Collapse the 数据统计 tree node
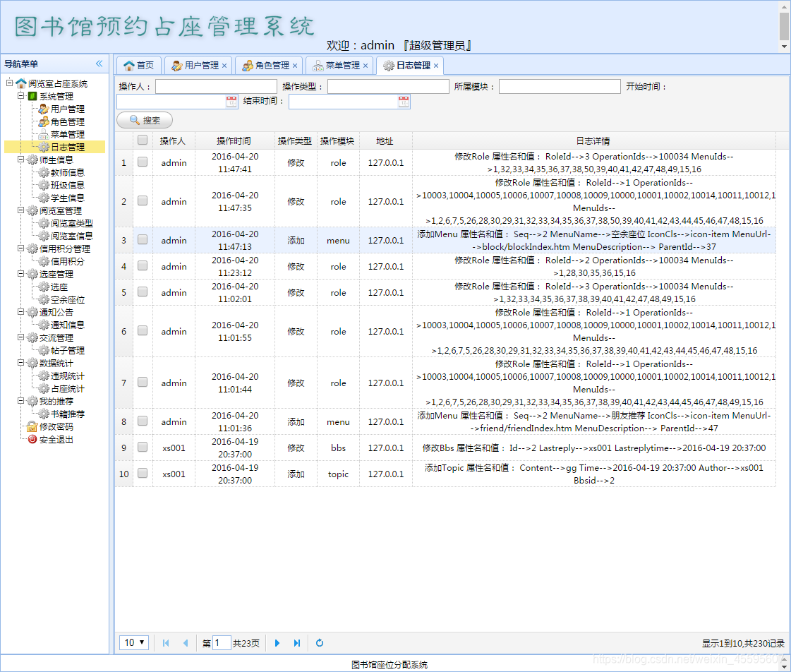Image resolution: width=791 pixels, height=672 pixels. [x=20, y=362]
